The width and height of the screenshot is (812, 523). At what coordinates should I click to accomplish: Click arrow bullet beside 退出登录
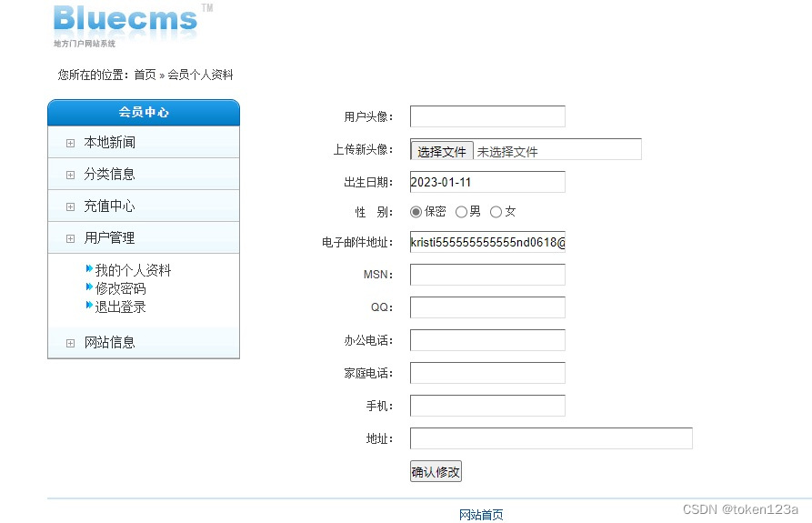pos(89,305)
